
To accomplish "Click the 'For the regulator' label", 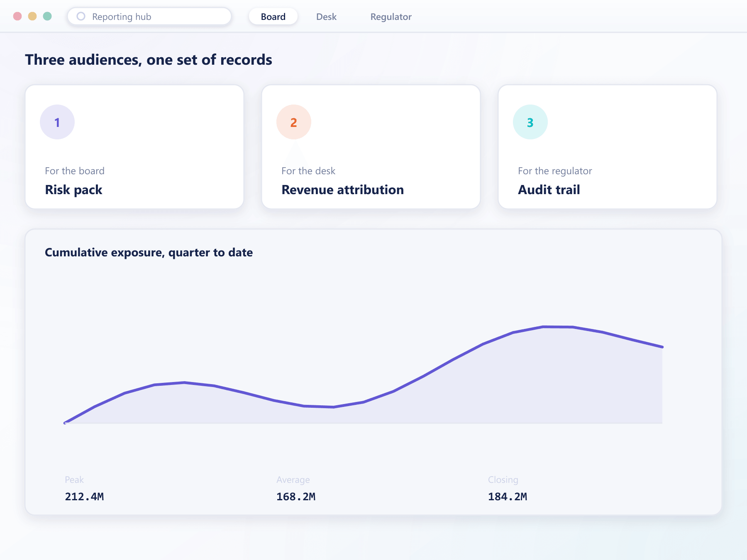I will (x=555, y=171).
